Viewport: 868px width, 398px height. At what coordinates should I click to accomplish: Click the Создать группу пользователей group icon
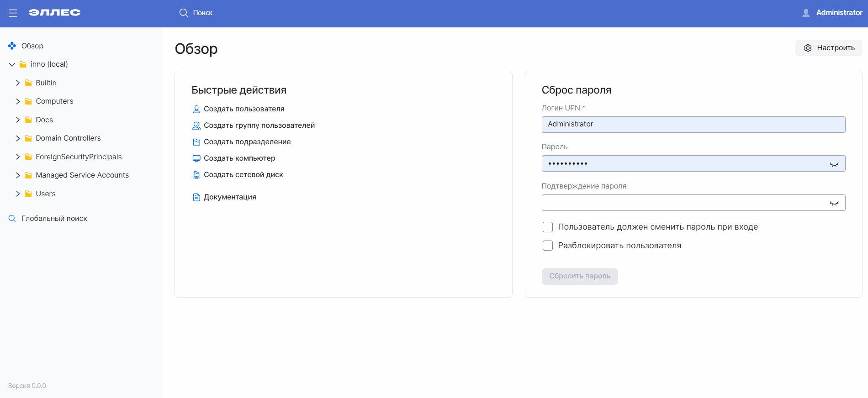pos(196,126)
